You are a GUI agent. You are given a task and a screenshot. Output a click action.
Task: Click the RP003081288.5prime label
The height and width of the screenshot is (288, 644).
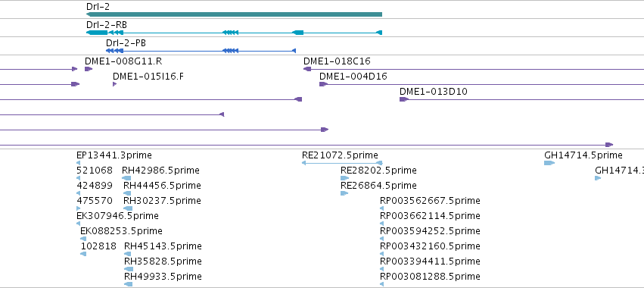click(430, 276)
